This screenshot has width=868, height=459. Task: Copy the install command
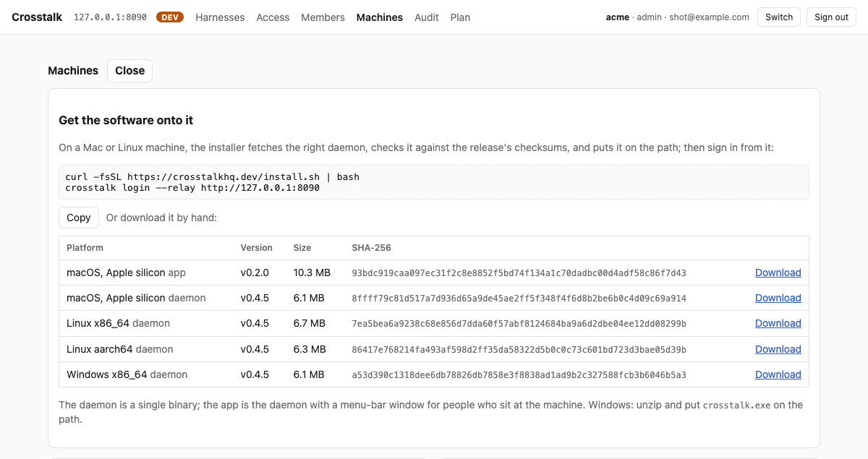point(78,218)
